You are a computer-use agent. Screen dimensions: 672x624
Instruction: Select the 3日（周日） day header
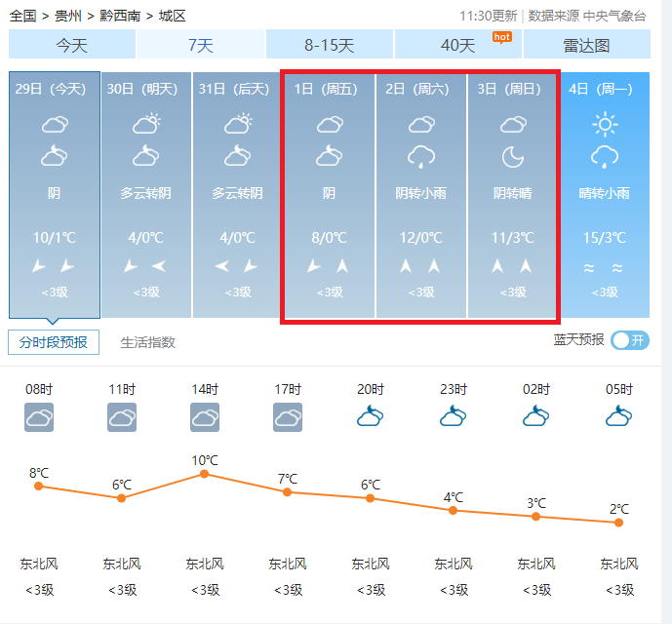pos(509,89)
